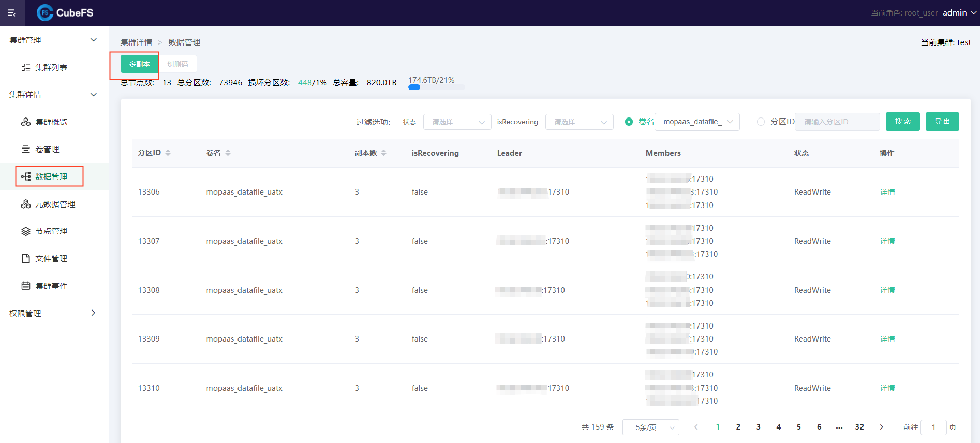The height and width of the screenshot is (443, 980).
Task: Sort table by 卷名 column arrows
Action: click(x=228, y=153)
